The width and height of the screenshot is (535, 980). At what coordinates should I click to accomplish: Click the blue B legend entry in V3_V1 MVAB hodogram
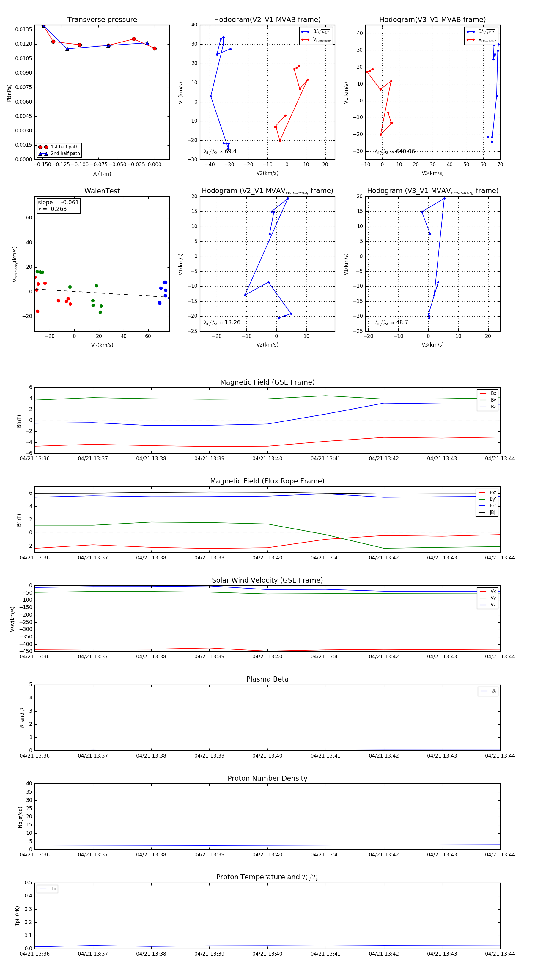[x=481, y=31]
